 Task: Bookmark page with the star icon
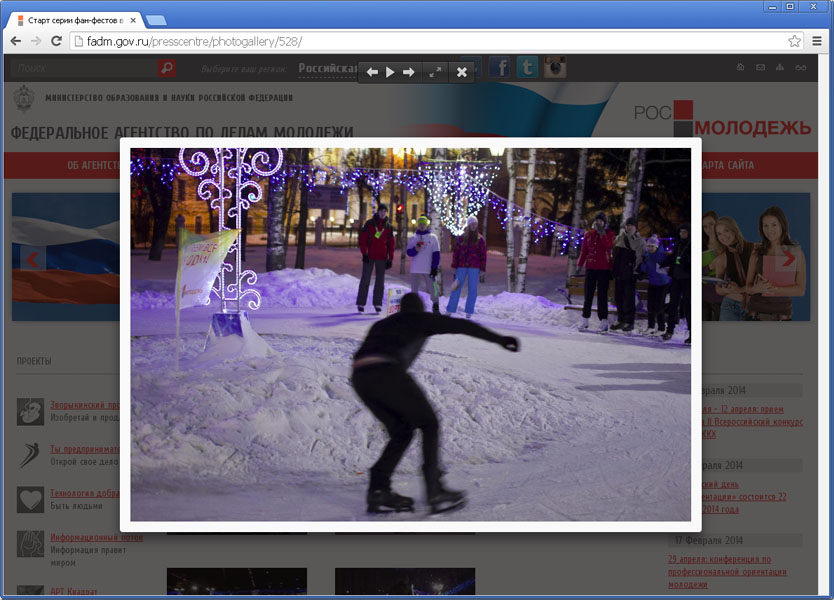794,41
